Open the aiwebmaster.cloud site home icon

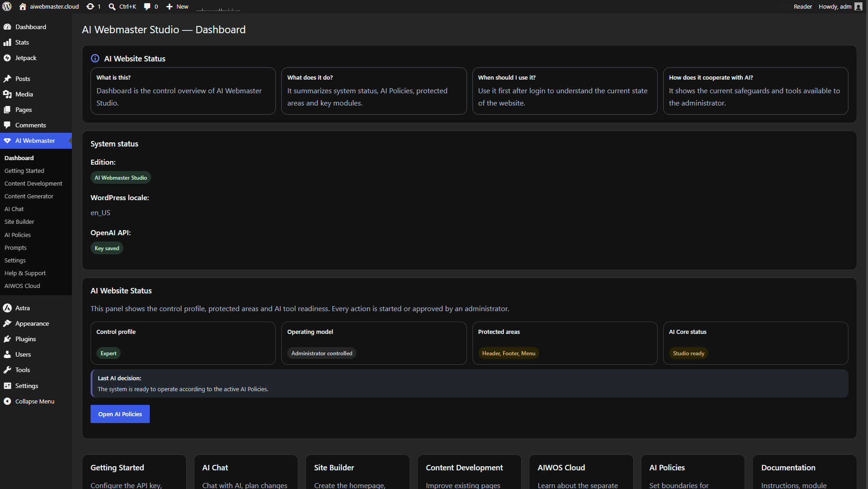click(23, 6)
